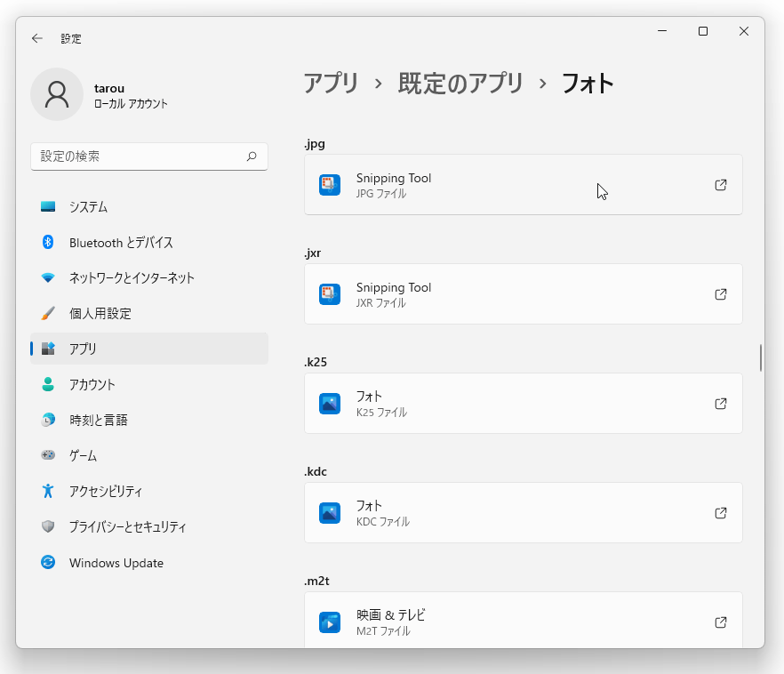The width and height of the screenshot is (784, 674).
Task: Change default app for .m2t
Action: pyautogui.click(x=523, y=621)
